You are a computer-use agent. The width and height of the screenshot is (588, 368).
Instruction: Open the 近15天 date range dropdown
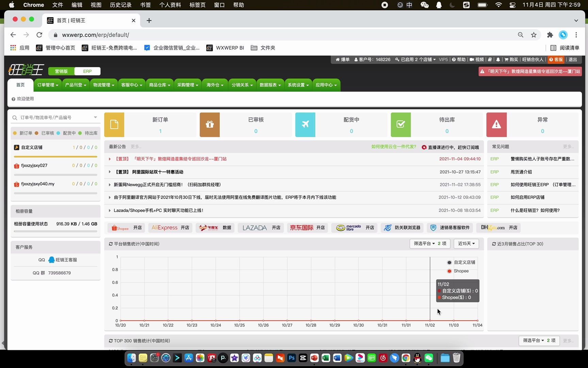coord(466,244)
